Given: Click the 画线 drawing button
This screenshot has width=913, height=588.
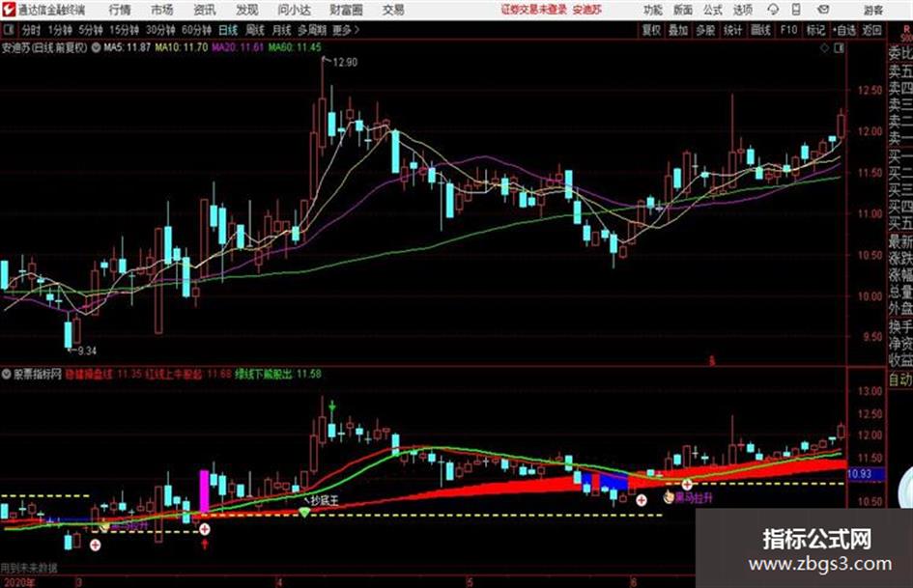Looking at the screenshot, I should (761, 30).
